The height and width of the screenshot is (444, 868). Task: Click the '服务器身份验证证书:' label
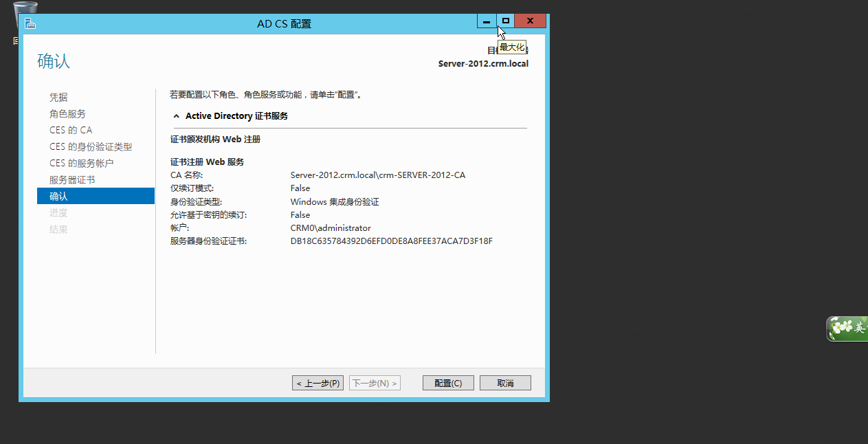click(208, 241)
